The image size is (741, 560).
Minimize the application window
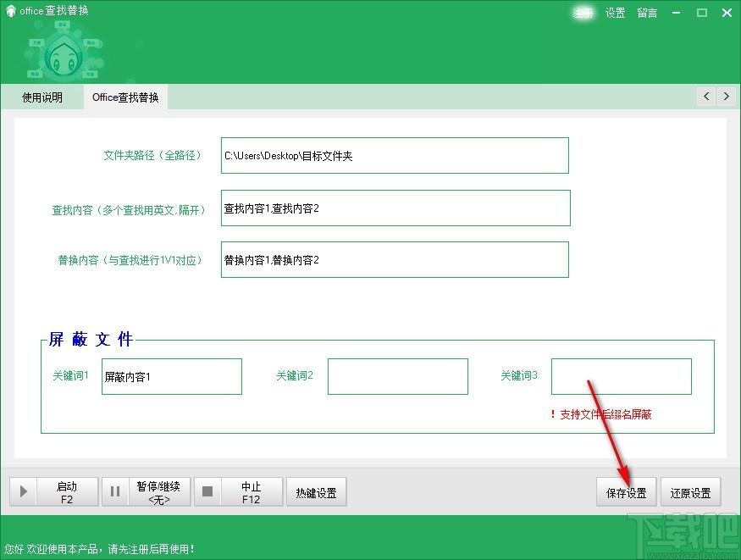[677, 13]
